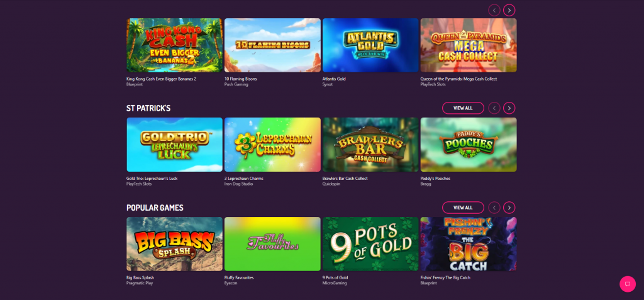Screen dimensions: 644x300
Task: Click the Fluffy Favourites title text
Action: point(239,278)
